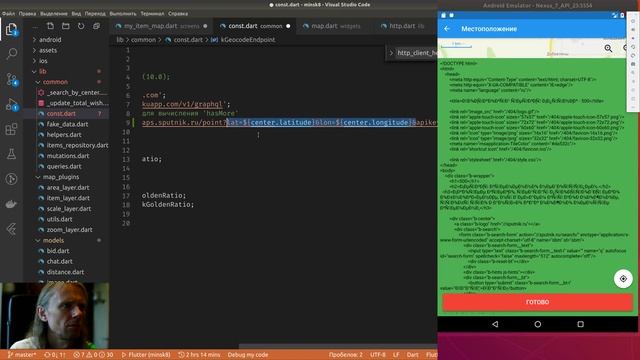
Task: Expand the http_client hover chevron
Action: (x=391, y=53)
